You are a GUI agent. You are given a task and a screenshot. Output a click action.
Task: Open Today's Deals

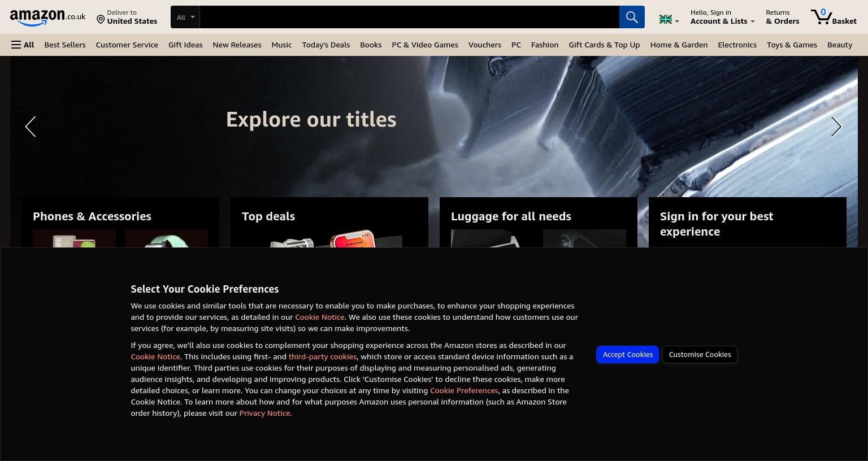click(326, 45)
